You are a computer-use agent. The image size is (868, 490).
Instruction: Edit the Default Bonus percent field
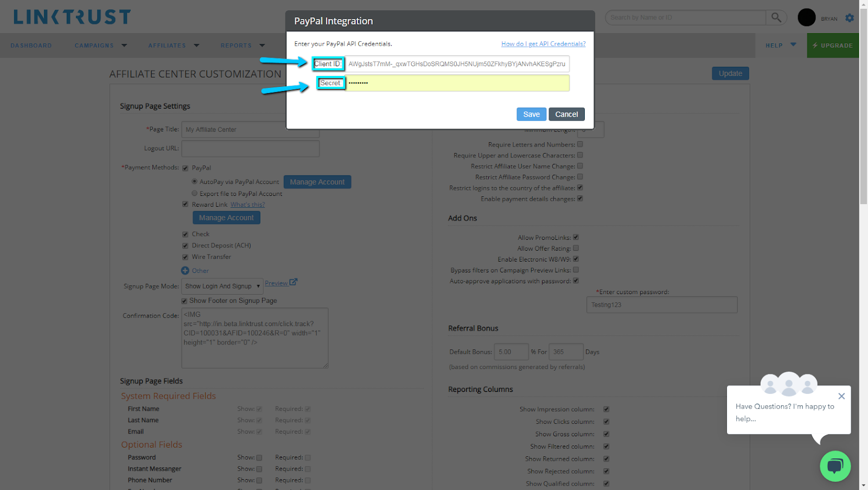pos(511,352)
